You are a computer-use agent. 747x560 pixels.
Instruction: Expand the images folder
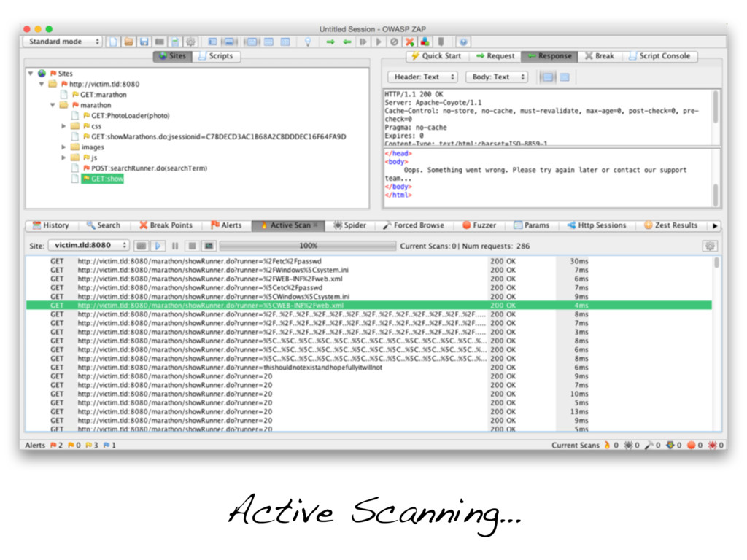(63, 147)
